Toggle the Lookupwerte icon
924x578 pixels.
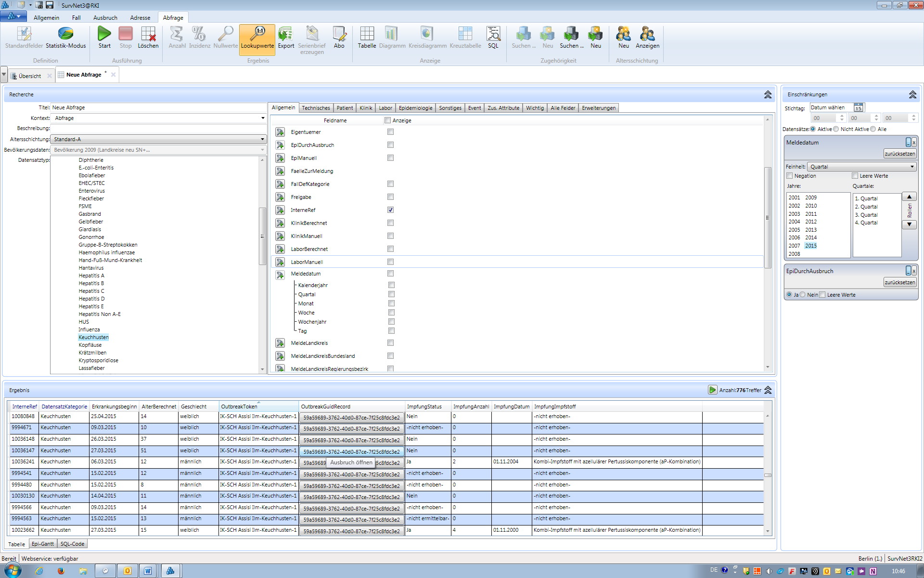pyautogui.click(x=257, y=34)
